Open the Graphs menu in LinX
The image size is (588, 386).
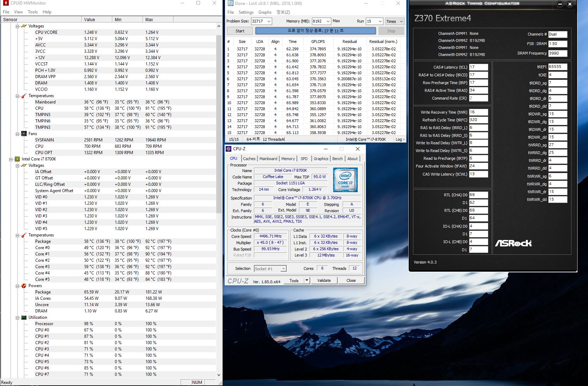pyautogui.click(x=265, y=12)
